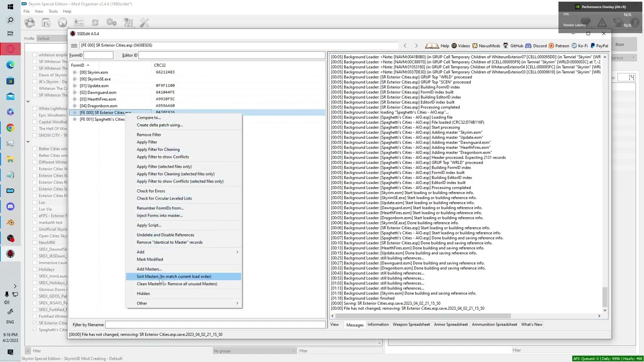Toggle checkbox for Holidays mod

pos(34,269)
